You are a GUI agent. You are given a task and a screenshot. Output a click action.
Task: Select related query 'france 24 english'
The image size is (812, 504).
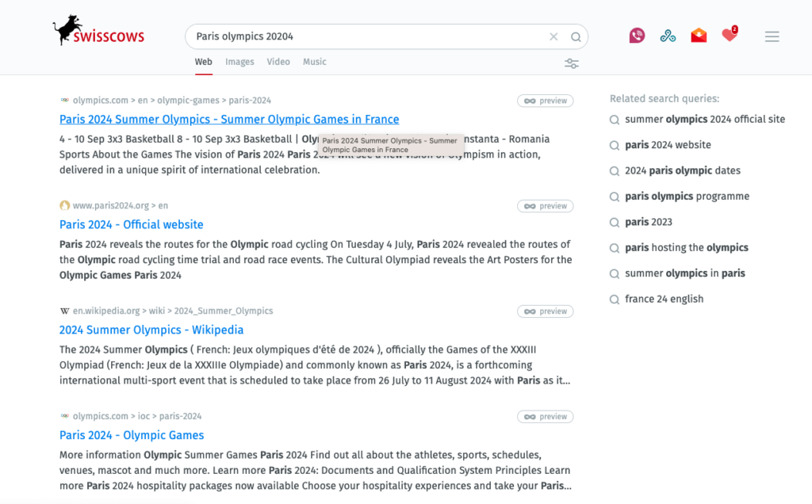coord(664,299)
